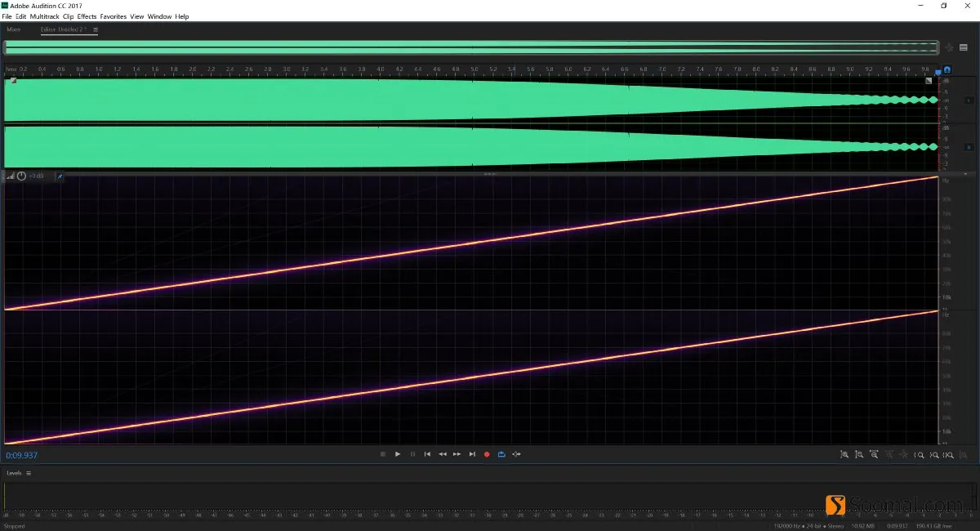Switch to the Mixer tab
This screenshot has height=531, width=980.
(14, 29)
